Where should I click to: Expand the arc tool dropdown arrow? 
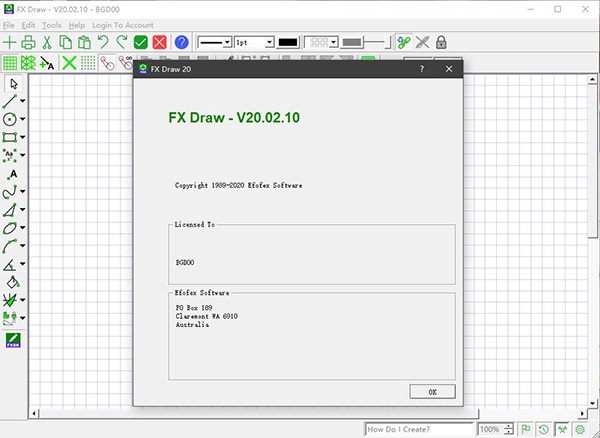pos(23,246)
